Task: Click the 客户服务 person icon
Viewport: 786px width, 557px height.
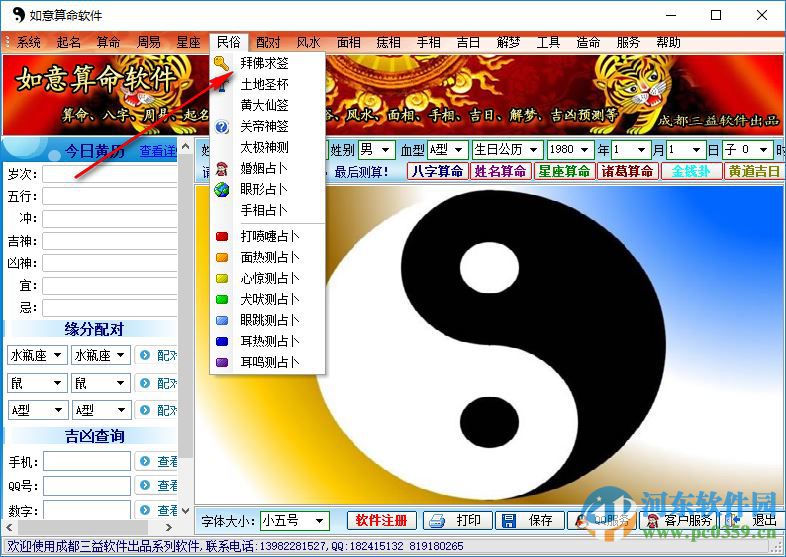Action: tap(652, 521)
